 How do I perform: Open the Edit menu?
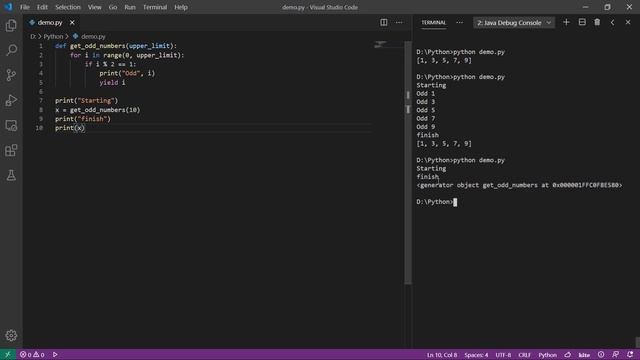tap(42, 7)
